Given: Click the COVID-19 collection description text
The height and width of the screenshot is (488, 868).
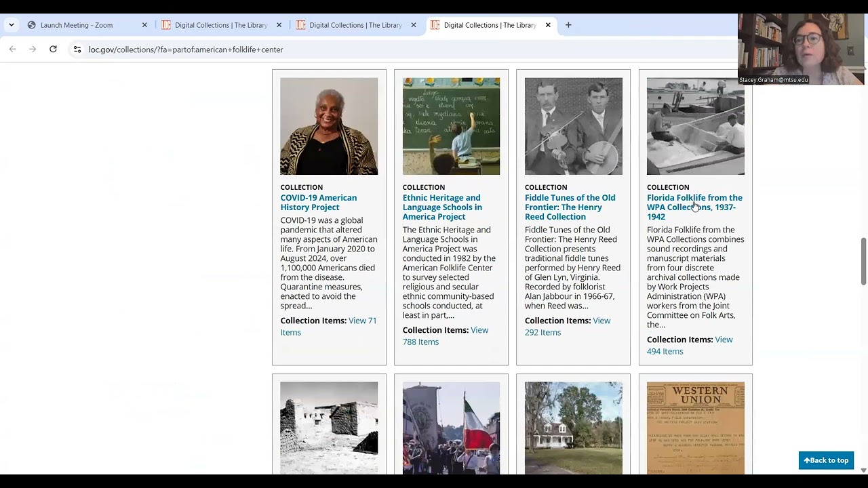Looking at the screenshot, I should pos(329,263).
